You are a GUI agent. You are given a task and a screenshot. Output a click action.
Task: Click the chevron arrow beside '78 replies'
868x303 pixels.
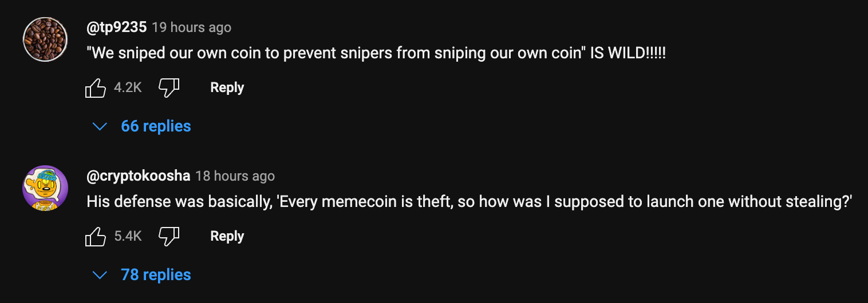[x=100, y=275]
